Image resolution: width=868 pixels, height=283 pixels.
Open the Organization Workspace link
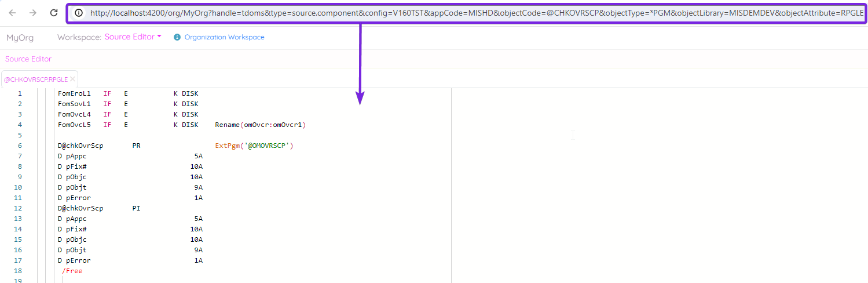click(x=224, y=37)
